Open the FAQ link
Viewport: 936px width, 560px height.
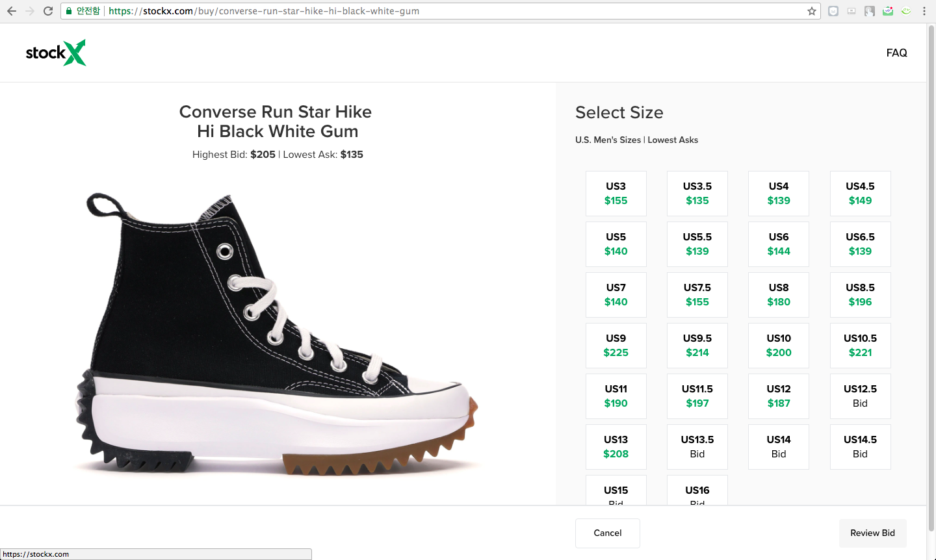(x=896, y=53)
